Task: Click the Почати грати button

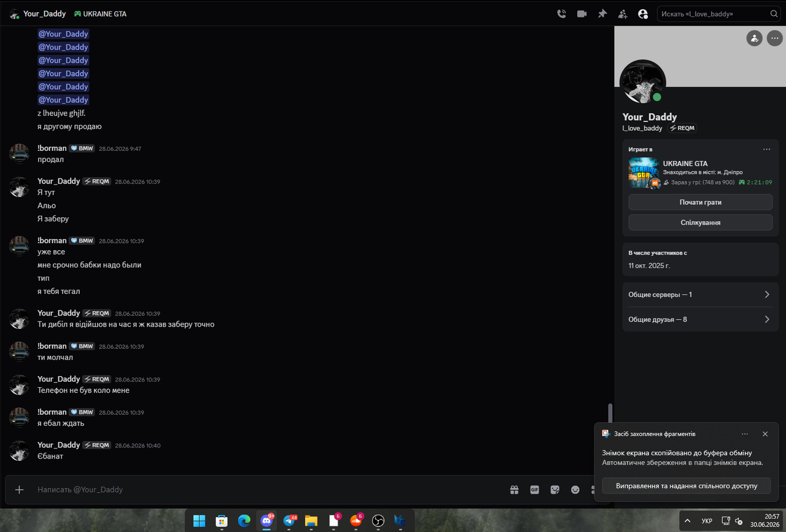Action: [700, 202]
